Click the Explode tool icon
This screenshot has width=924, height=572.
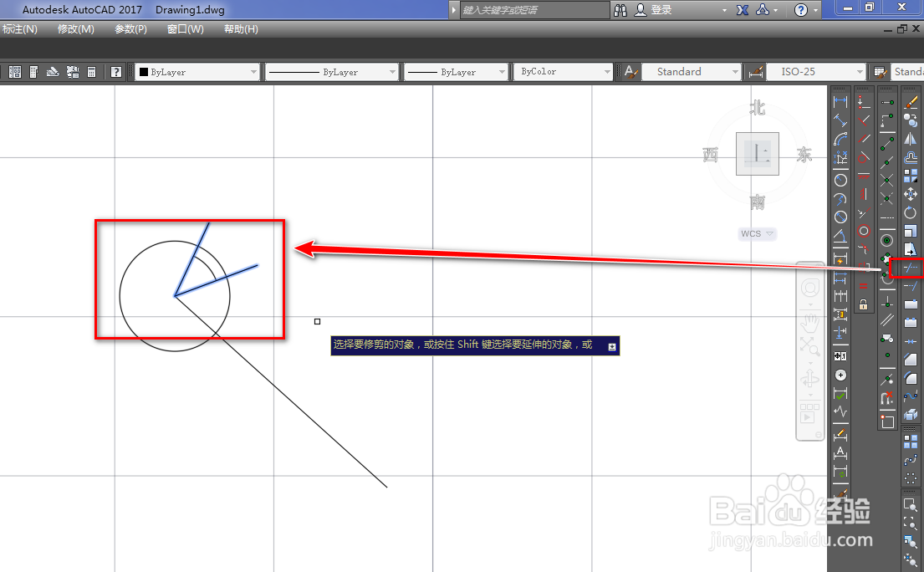911,415
